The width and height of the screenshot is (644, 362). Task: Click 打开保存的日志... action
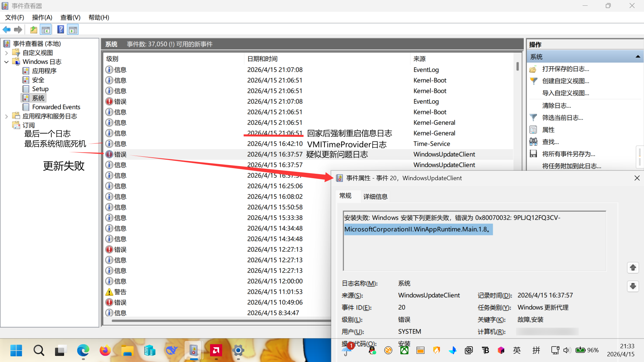coord(565,69)
